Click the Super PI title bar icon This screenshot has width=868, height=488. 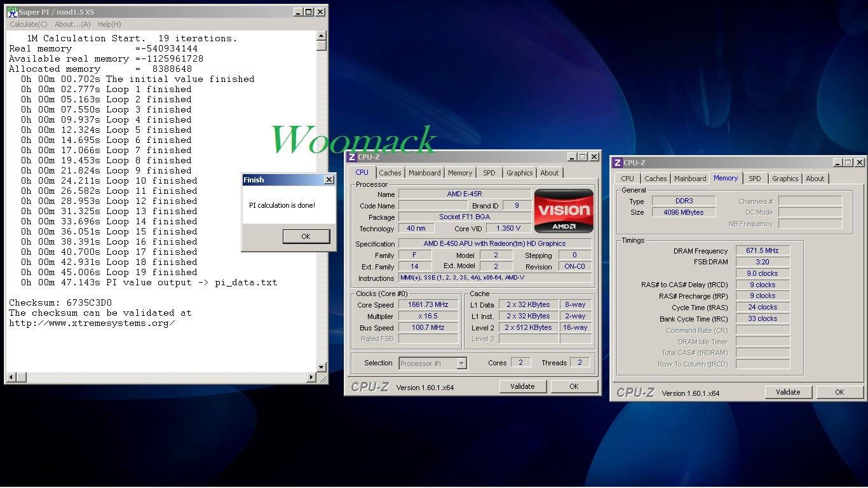[12, 12]
